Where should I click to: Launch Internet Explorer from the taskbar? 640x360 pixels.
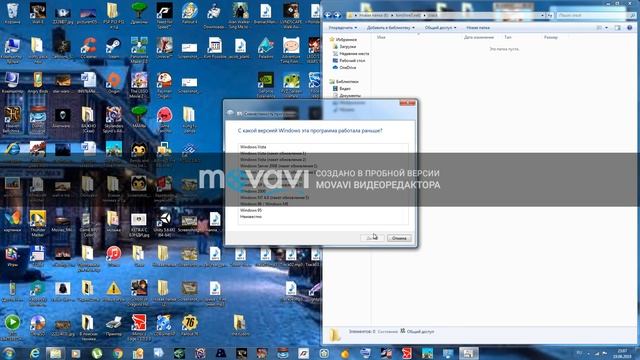point(35,353)
